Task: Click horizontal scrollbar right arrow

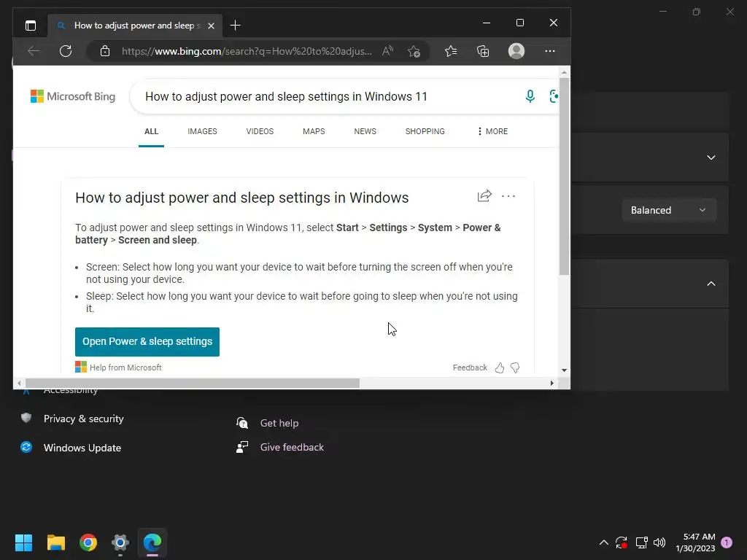Action: point(551,383)
